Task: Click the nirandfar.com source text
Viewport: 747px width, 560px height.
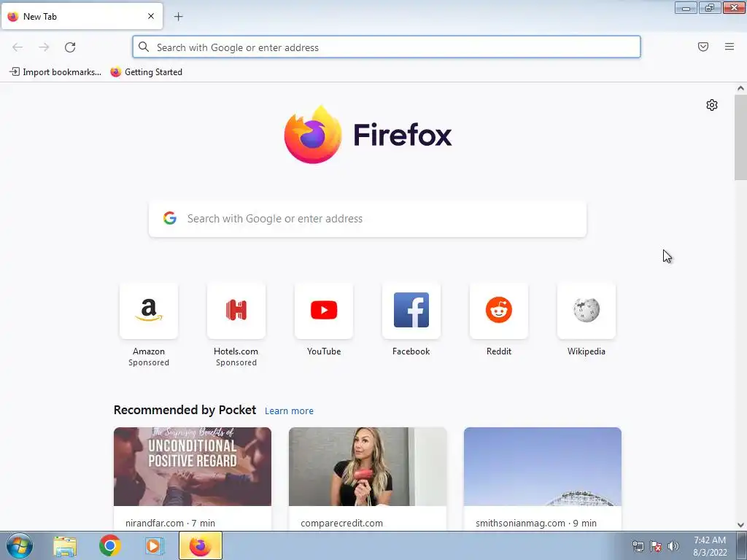Action: (x=155, y=523)
